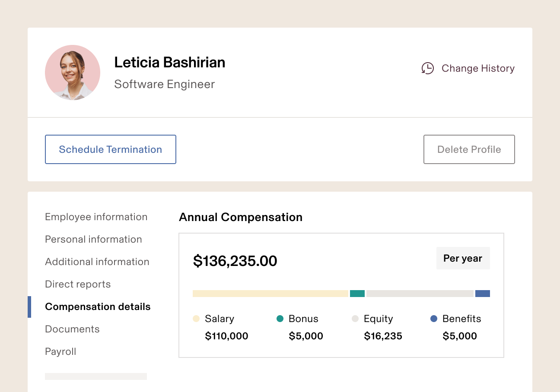The image size is (560, 392).
Task: Click the Schedule Termination button
Action: 111,149
